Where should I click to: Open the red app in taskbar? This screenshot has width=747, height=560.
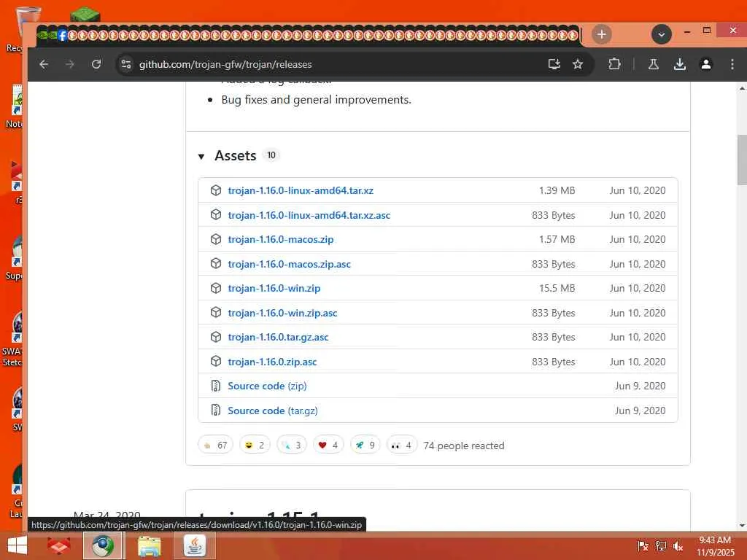(x=58, y=545)
